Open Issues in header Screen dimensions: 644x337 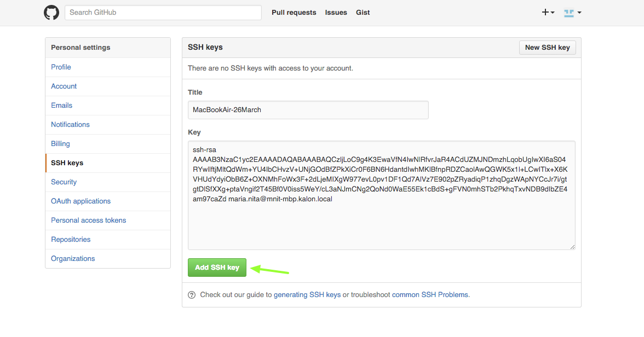pyautogui.click(x=336, y=13)
